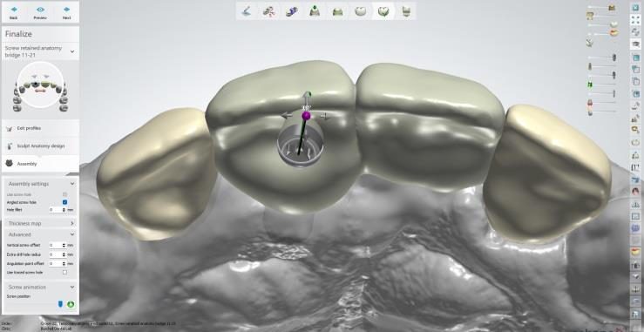644x332 pixels.
Task: Click the magnifier icon in the right toolbar
Action: (635, 130)
